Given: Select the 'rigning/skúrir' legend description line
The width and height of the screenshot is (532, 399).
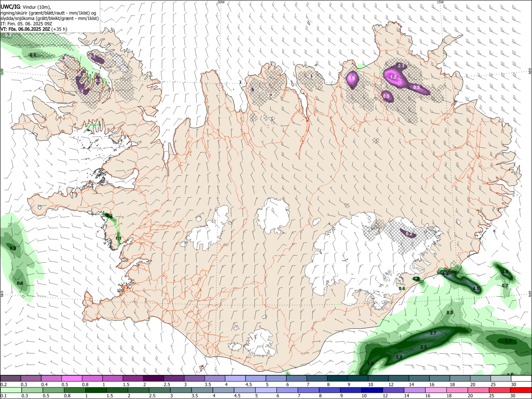Looking at the screenshot, I should [x=49, y=13].
